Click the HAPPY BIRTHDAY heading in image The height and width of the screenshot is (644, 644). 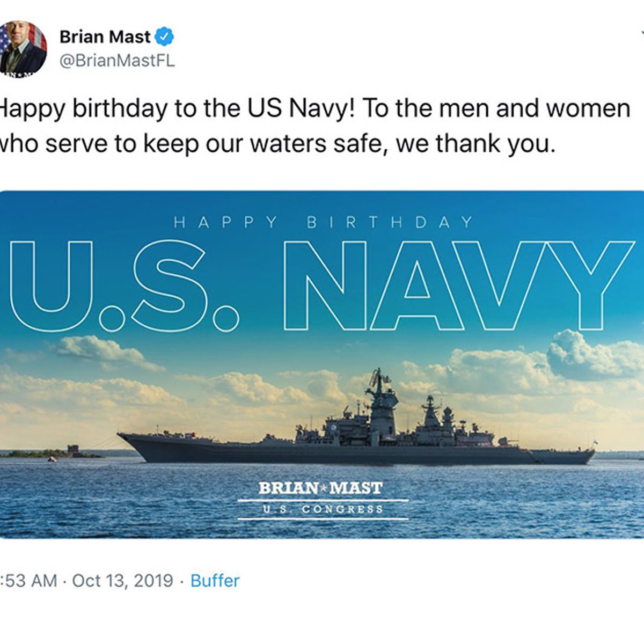point(324,222)
